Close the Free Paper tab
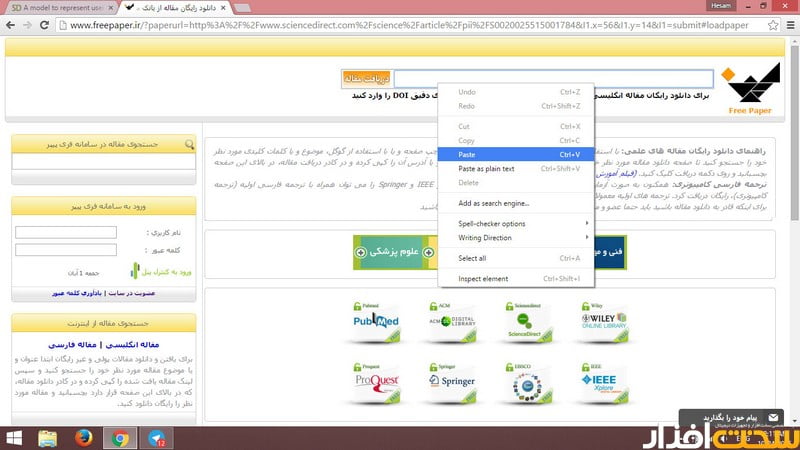Image resolution: width=800 pixels, height=450 pixels. (223, 8)
